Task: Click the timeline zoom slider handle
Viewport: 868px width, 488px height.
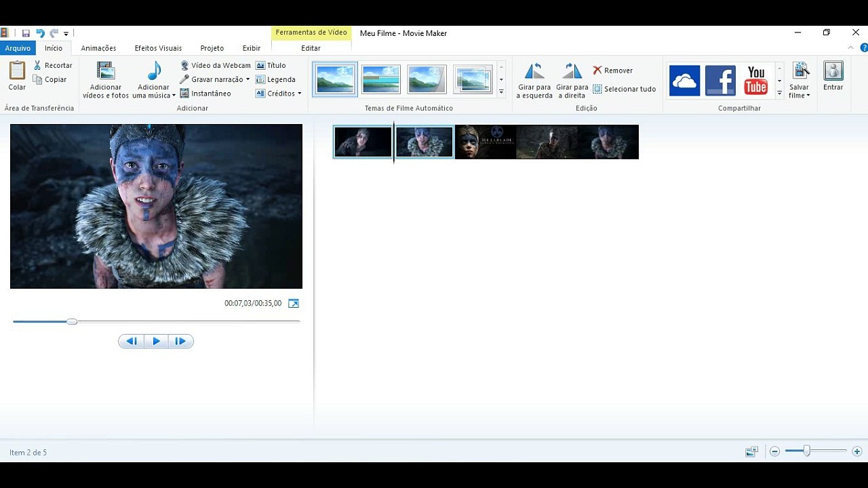Action: (x=807, y=451)
